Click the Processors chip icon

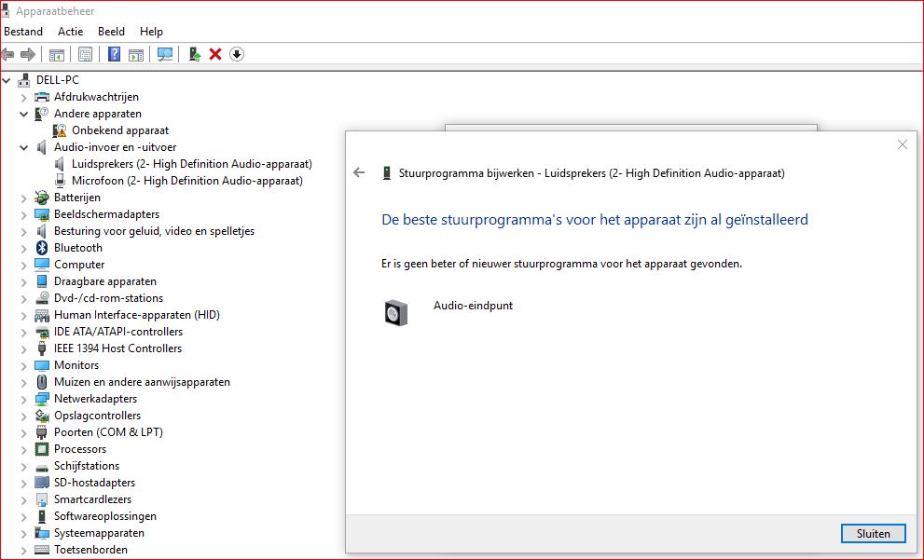click(x=42, y=449)
